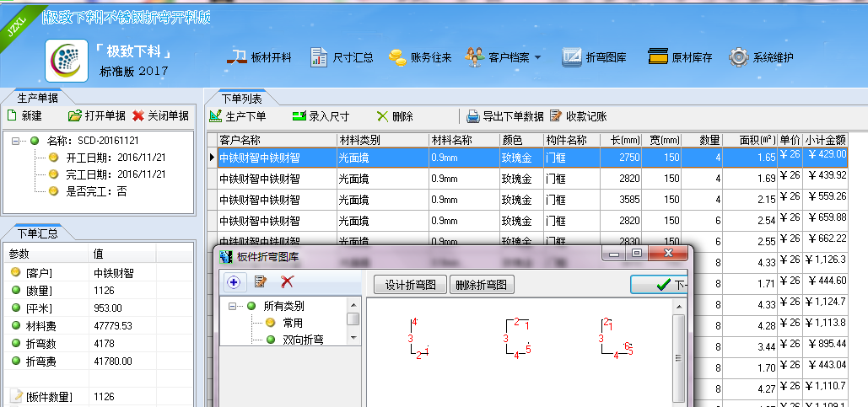Viewport: 868px width, 407px height.
Task: Collapse 所有类别 tree node
Action: pyautogui.click(x=233, y=306)
